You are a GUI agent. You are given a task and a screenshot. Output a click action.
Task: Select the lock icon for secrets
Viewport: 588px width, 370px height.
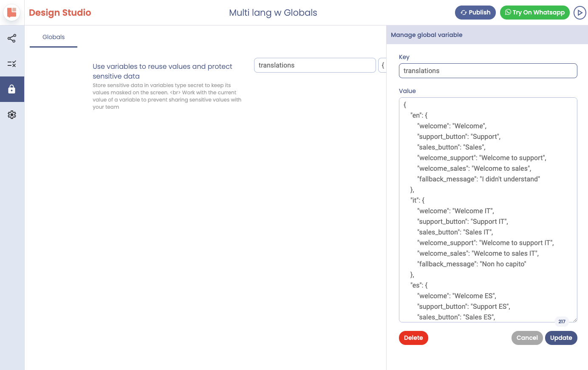[12, 89]
